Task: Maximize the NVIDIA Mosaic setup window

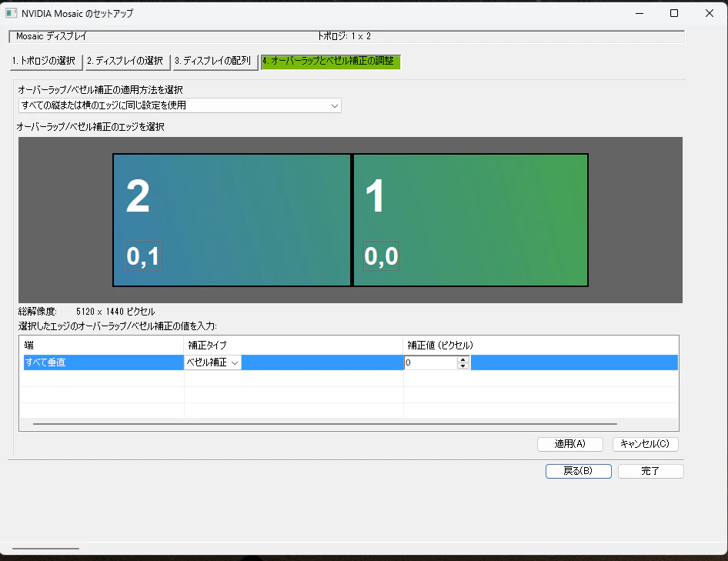Action: pos(674,14)
